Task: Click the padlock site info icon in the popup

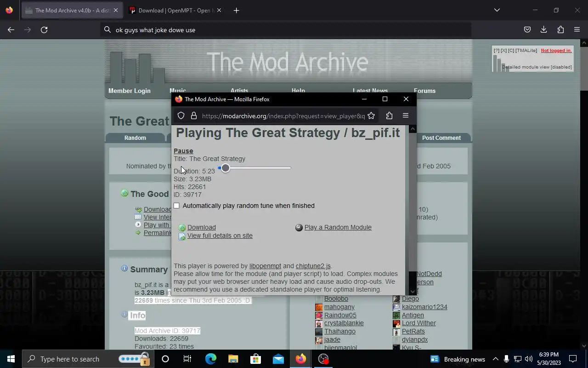Action: pos(193,116)
